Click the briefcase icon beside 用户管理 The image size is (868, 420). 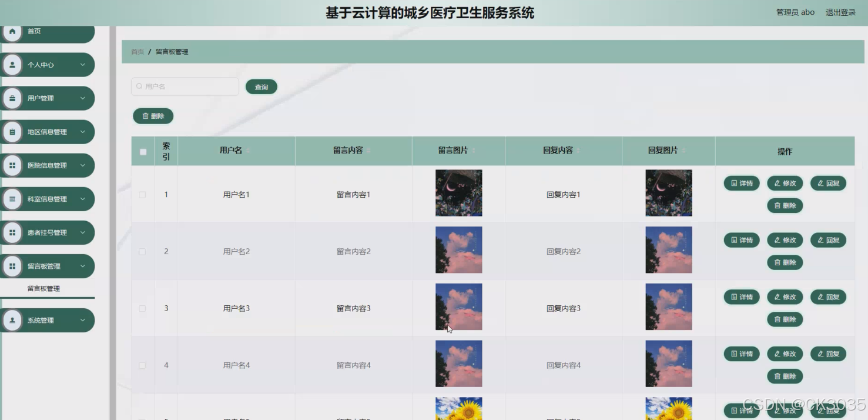coord(12,98)
